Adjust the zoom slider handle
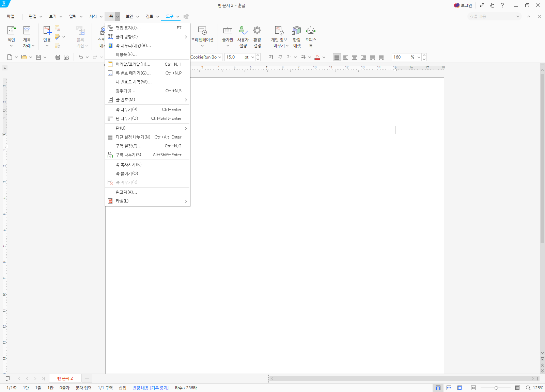545x392 pixels. [496, 388]
